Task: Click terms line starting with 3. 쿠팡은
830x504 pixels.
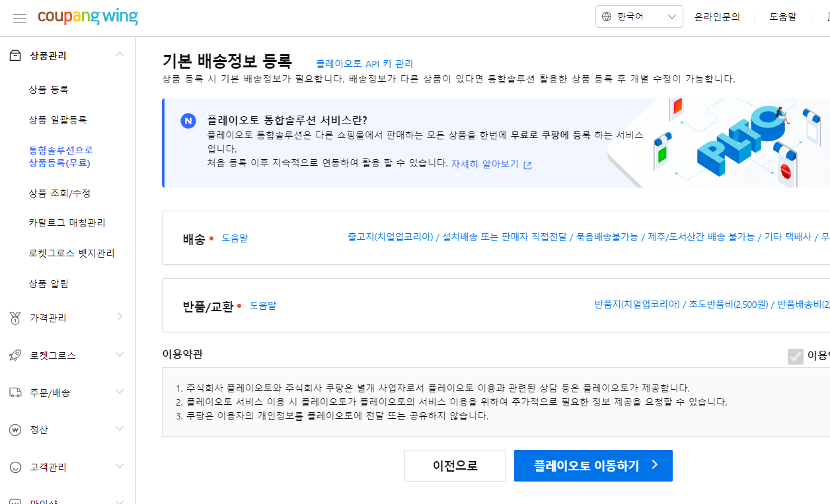Action: point(332,416)
